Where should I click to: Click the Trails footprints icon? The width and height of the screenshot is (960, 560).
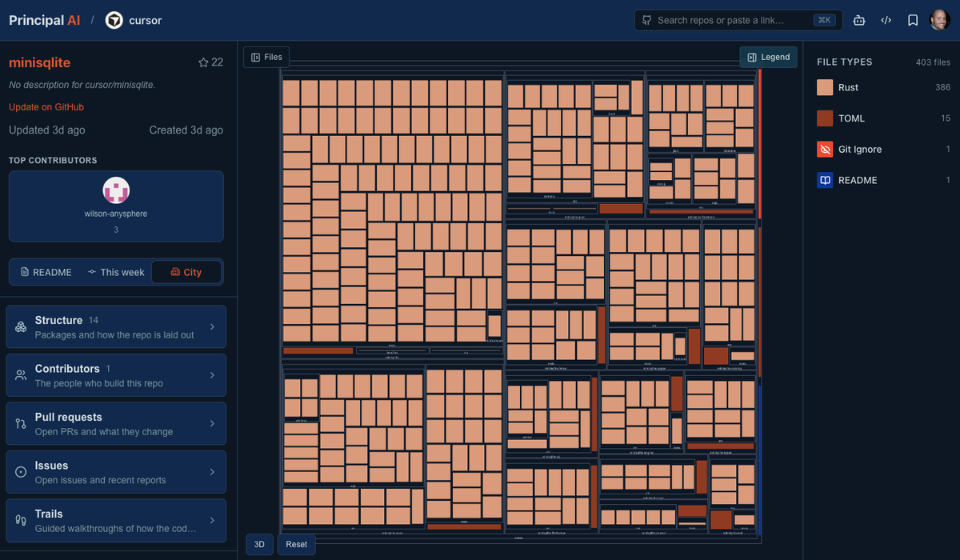coord(21,521)
